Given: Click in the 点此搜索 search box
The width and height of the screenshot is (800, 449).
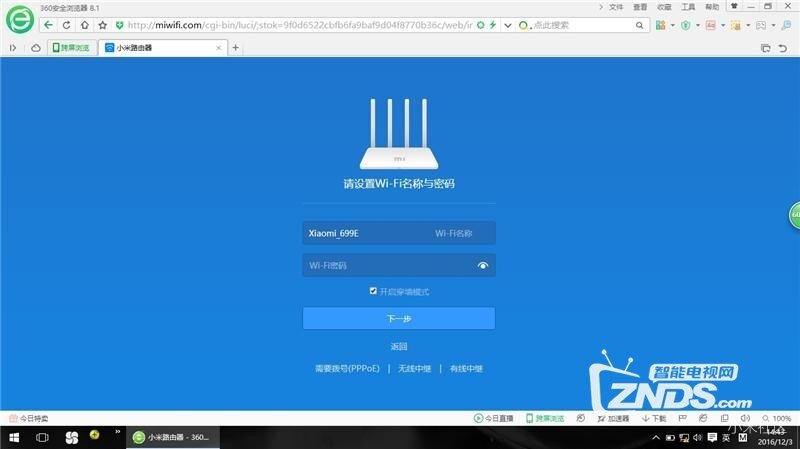Looking at the screenshot, I should pyautogui.click(x=582, y=25).
